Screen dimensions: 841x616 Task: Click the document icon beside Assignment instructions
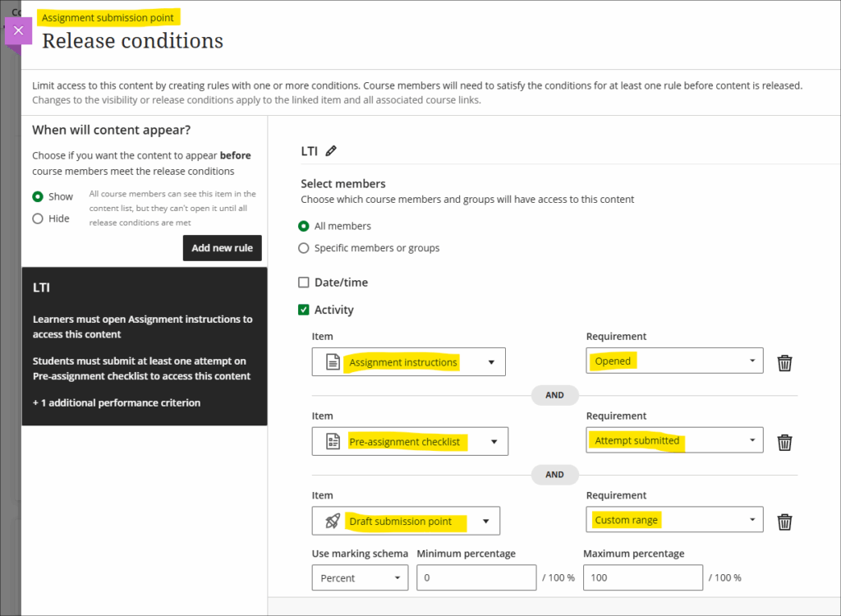(333, 362)
